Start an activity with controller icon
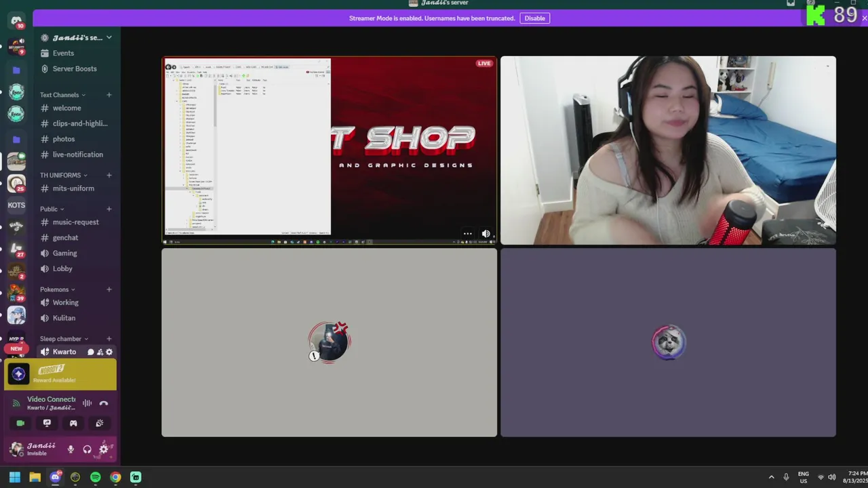The width and height of the screenshot is (868, 488). pyautogui.click(x=73, y=423)
